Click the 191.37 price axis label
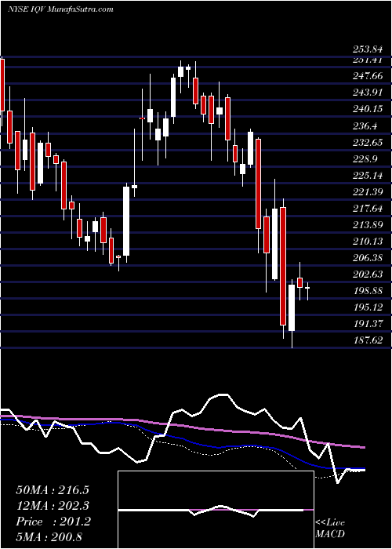392x549 pixels. tap(367, 323)
